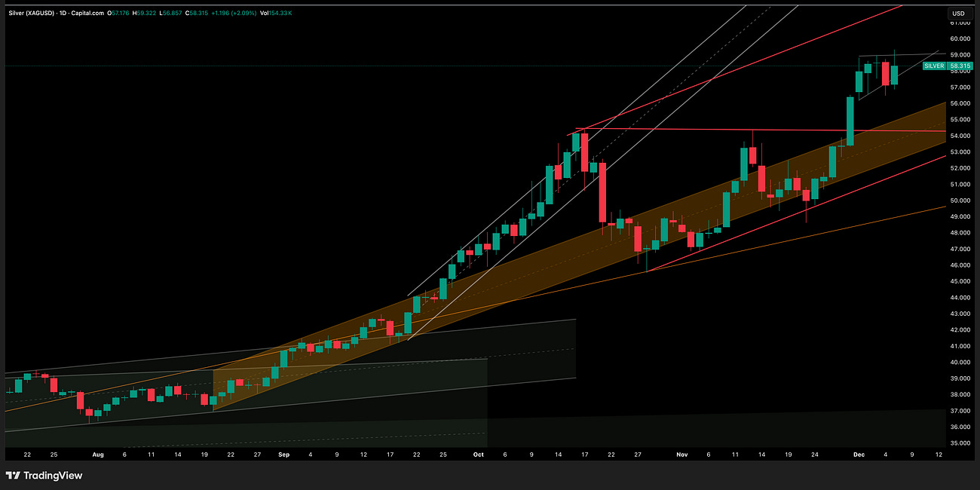The width and height of the screenshot is (980, 490).
Task: Click the USD currency button
Action: click(958, 13)
